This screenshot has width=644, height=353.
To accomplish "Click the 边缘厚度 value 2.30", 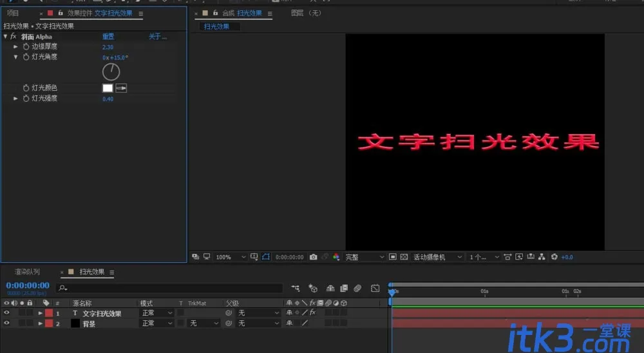I will [108, 47].
